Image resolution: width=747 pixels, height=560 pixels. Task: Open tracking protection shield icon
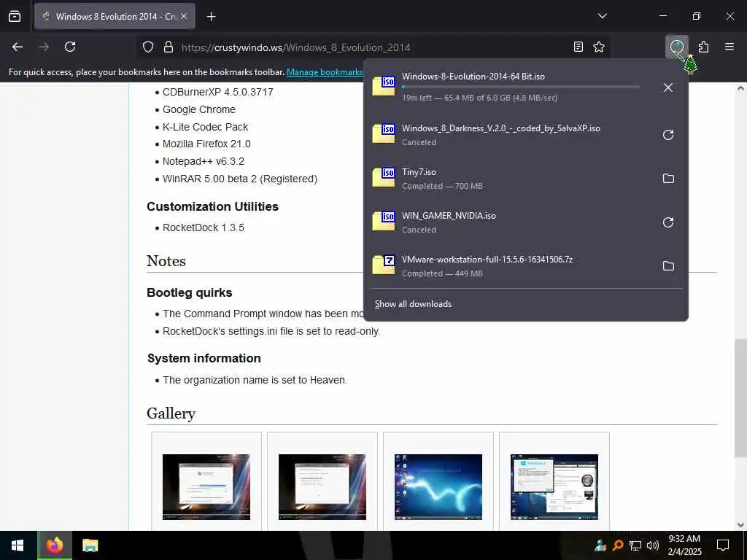[148, 47]
